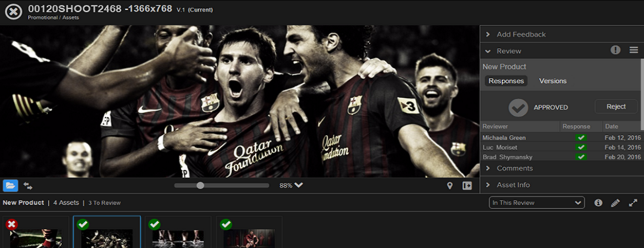This screenshot has width=644, height=248.
Task: Click Michaela Green's green response check
Action: coord(581,138)
